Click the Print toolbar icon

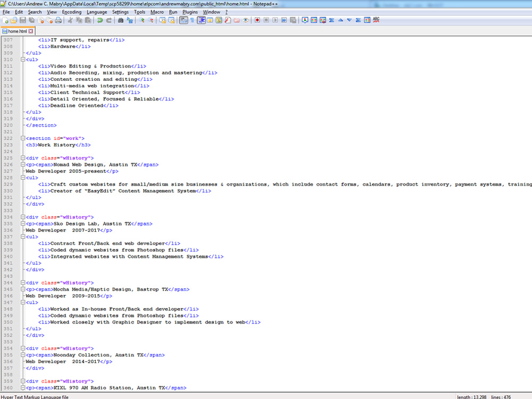[58, 20]
